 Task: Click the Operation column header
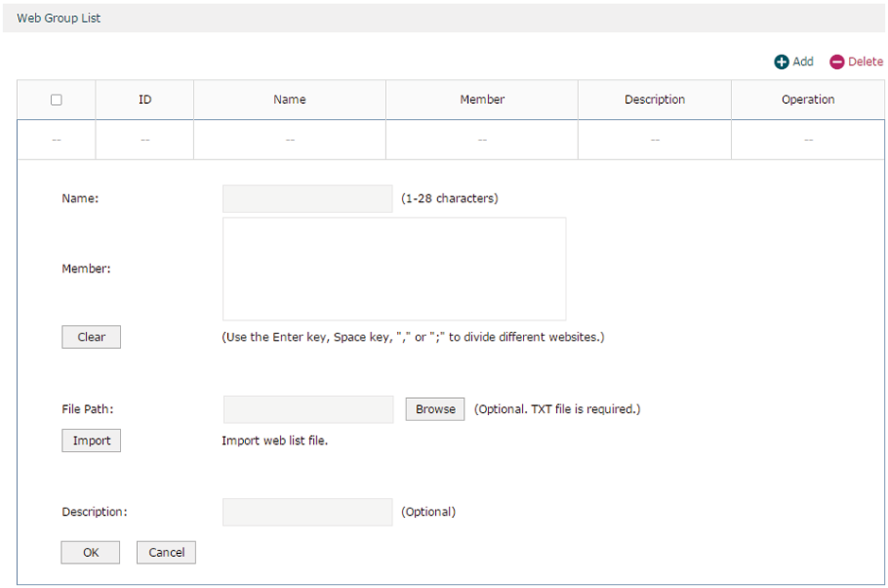[809, 99]
